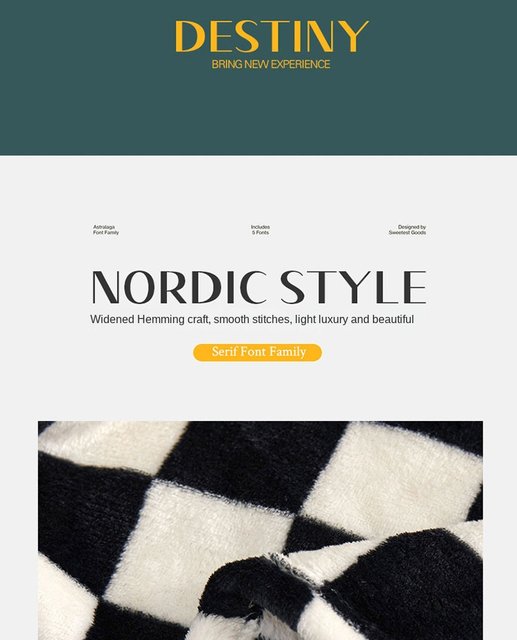Click the DESTINY logo heading
517x640 pixels.
pyautogui.click(x=272, y=36)
